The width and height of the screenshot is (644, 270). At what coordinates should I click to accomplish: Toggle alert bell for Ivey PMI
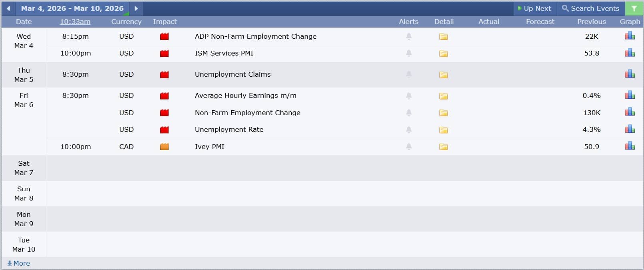tap(409, 147)
